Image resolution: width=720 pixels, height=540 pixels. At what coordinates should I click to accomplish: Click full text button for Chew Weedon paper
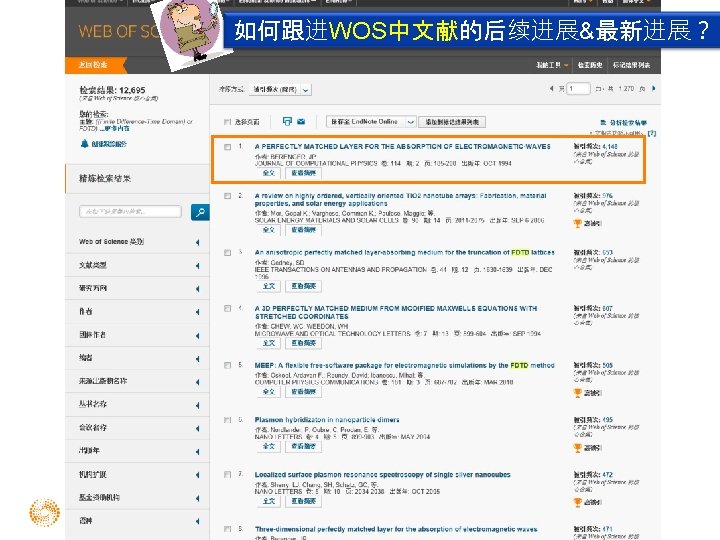pos(269,343)
